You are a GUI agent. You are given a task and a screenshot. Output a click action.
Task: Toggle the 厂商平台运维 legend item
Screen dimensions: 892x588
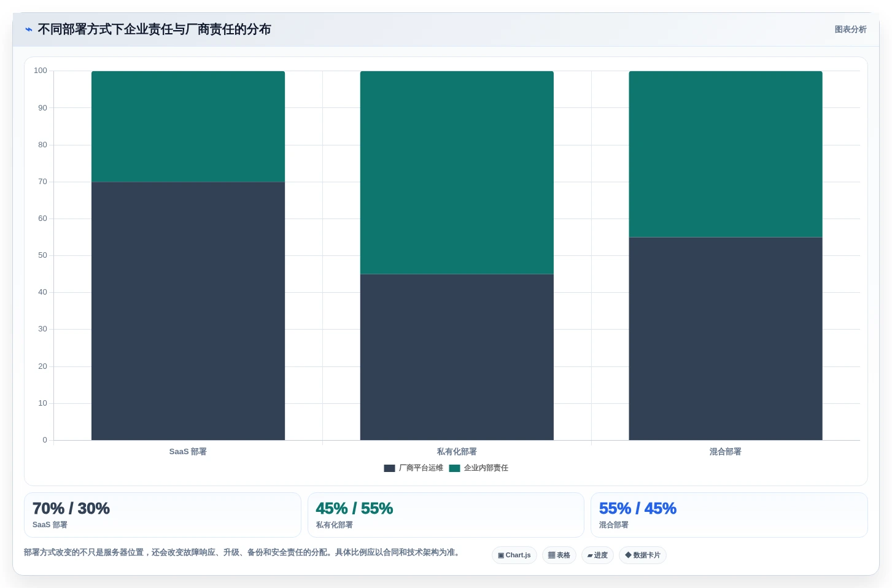(x=413, y=468)
